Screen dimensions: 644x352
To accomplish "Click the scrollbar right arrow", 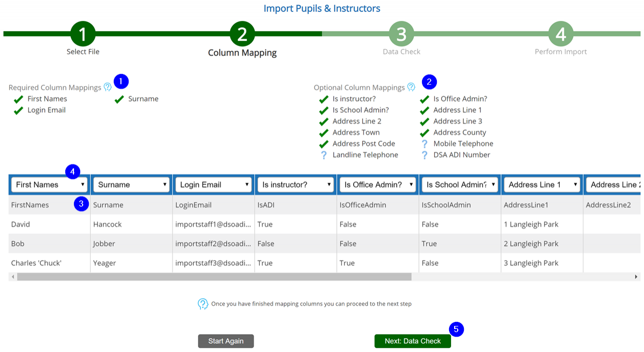I will [636, 276].
